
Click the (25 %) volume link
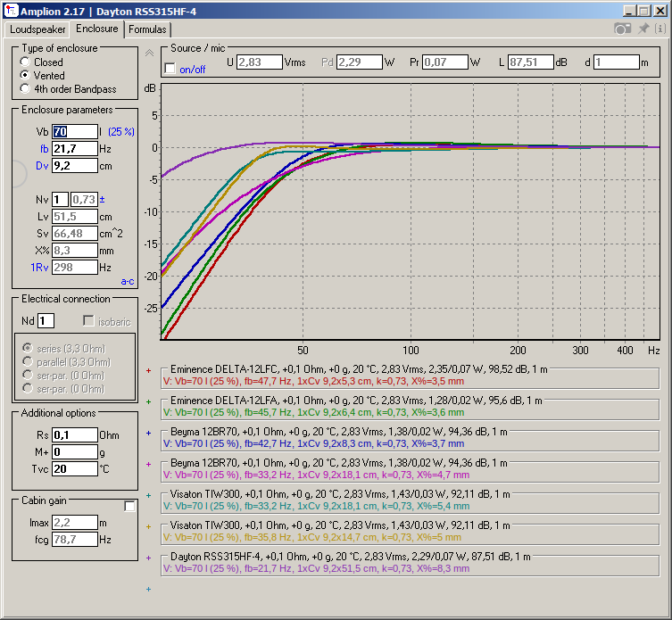(121, 131)
